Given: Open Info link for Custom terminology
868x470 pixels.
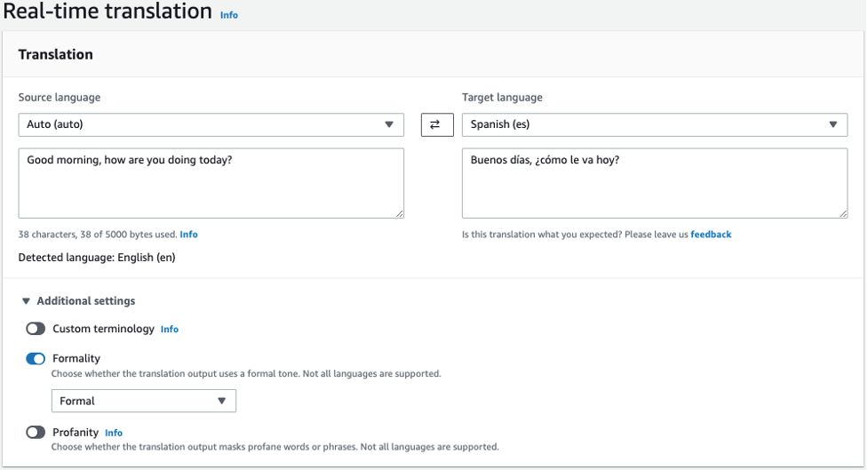Looking at the screenshot, I should [x=170, y=330].
